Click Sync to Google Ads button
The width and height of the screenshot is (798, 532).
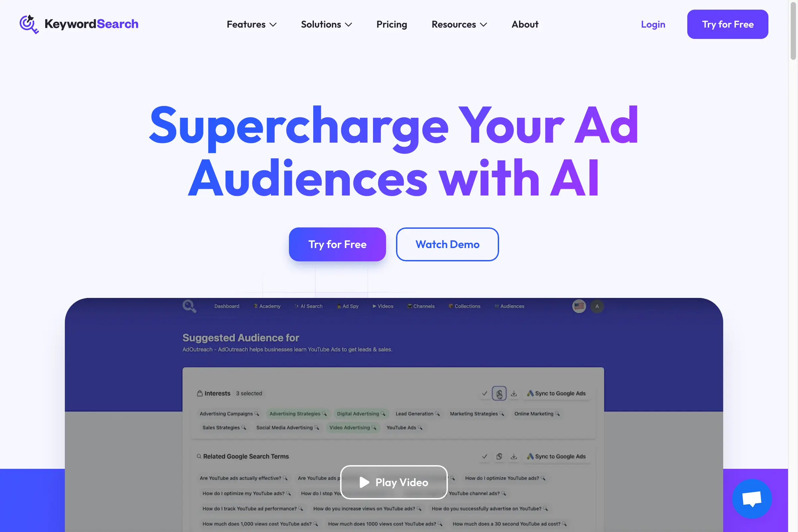pos(556,393)
